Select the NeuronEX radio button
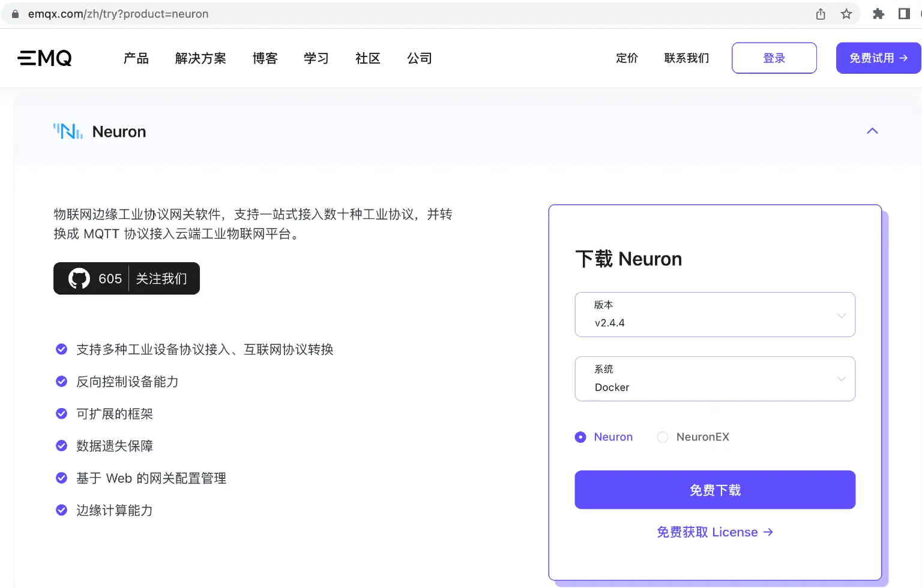This screenshot has height=588, width=922. [x=662, y=437]
